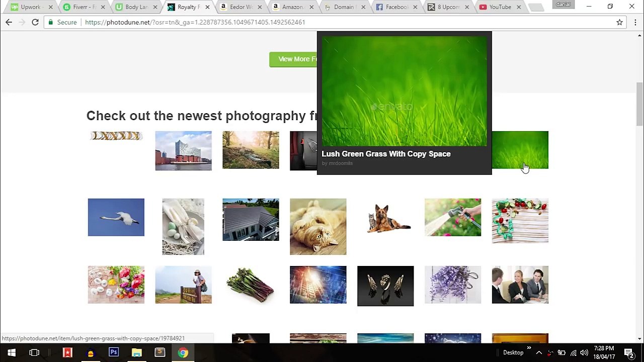Click the Windows Start button
Image resolution: width=644 pixels, height=362 pixels.
[x=11, y=352]
